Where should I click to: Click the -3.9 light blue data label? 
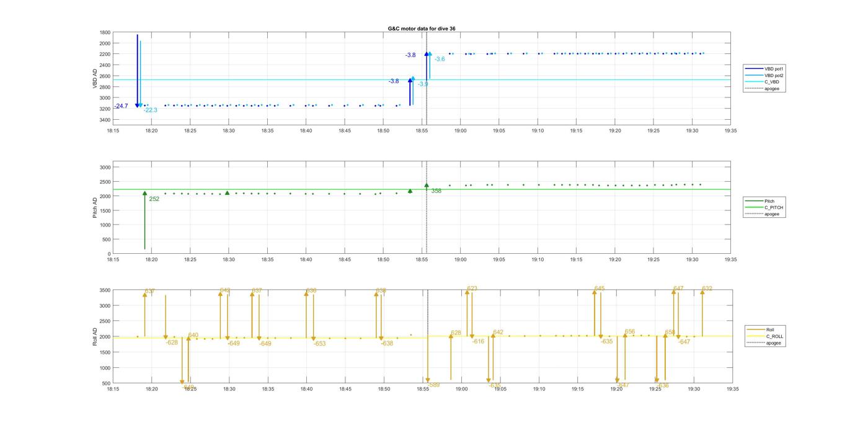422,84
